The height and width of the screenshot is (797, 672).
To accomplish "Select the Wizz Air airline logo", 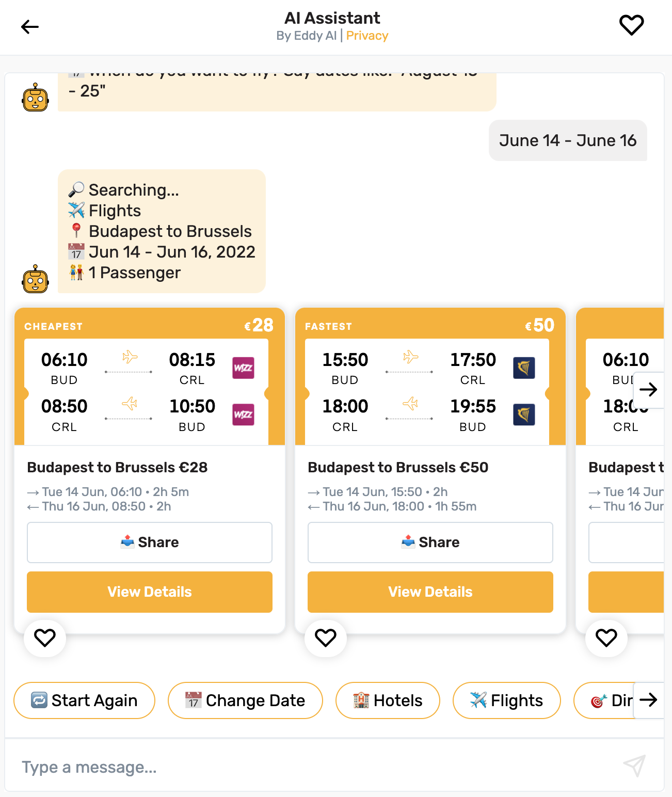I will 243,368.
